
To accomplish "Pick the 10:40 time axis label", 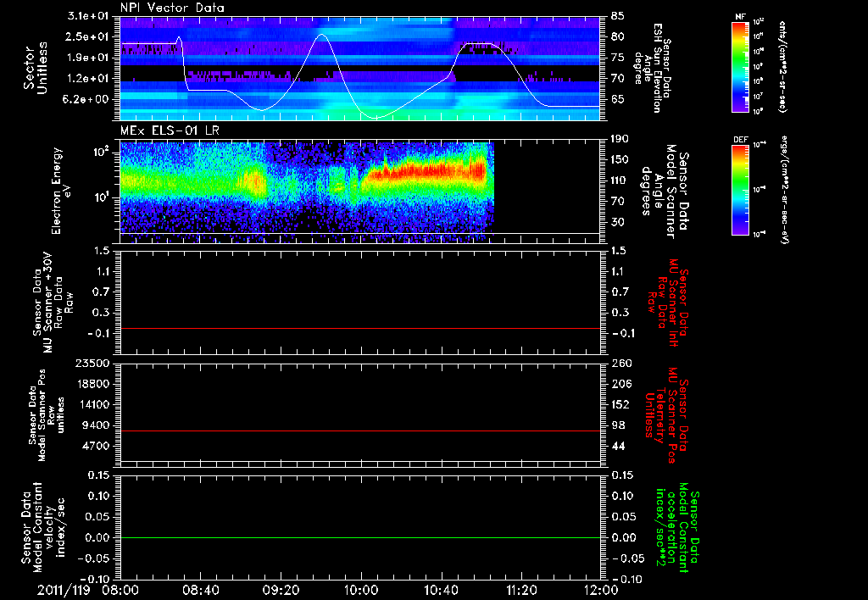I will coord(441,591).
